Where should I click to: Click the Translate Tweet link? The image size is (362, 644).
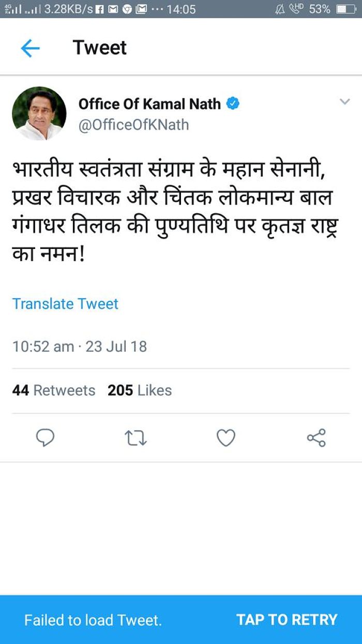coord(65,303)
